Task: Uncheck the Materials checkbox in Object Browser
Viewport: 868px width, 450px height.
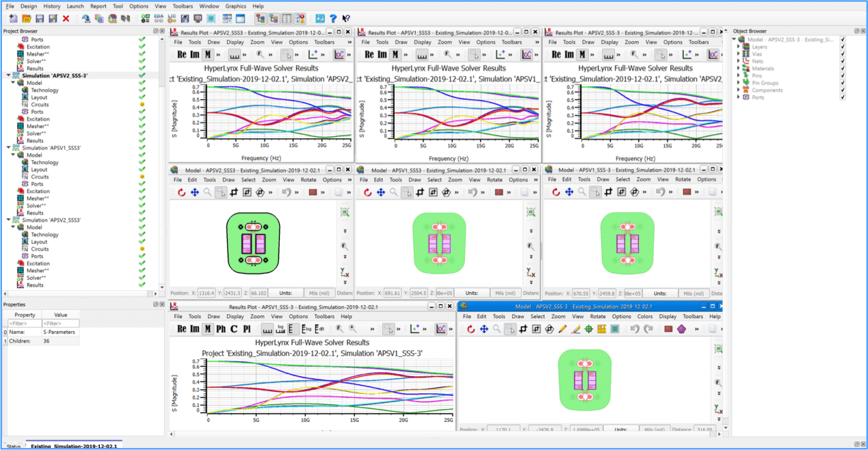Action: point(843,68)
